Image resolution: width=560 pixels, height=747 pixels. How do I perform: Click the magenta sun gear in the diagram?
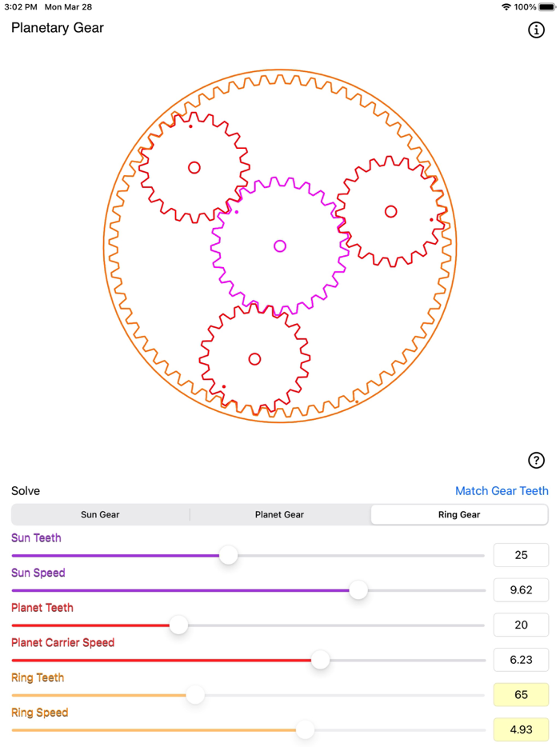pos(279,246)
